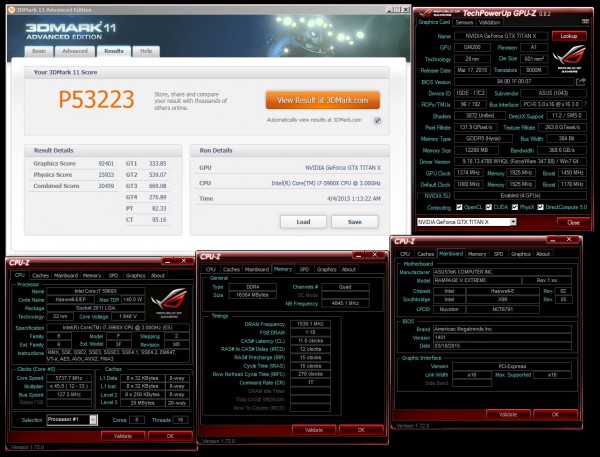Viewport: 600px width, 457px height.
Task: Click the Multiplier x 45.0 field
Action: point(68,386)
